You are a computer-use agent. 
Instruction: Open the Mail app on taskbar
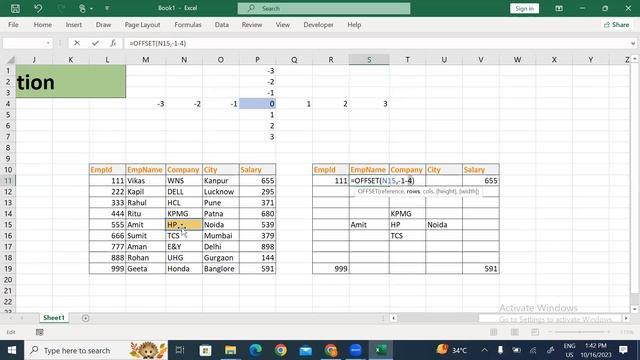(x=306, y=350)
